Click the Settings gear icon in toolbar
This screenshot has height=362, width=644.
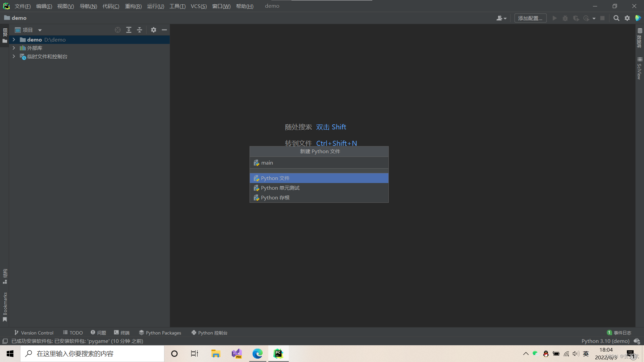click(x=627, y=18)
